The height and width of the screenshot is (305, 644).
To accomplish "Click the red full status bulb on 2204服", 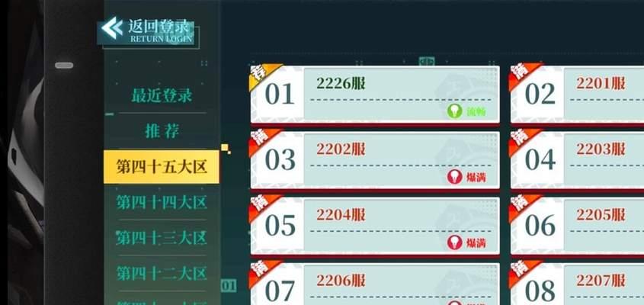I will pos(455,242).
